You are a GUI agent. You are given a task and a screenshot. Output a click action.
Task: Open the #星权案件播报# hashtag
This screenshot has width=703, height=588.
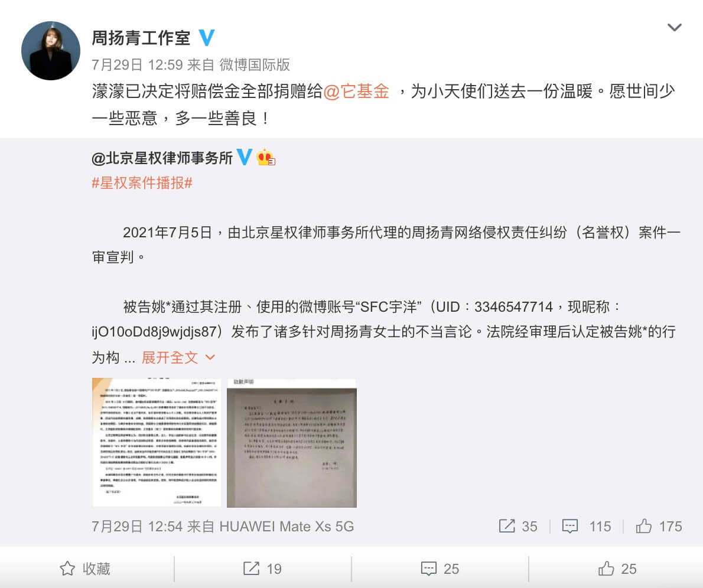142,183
